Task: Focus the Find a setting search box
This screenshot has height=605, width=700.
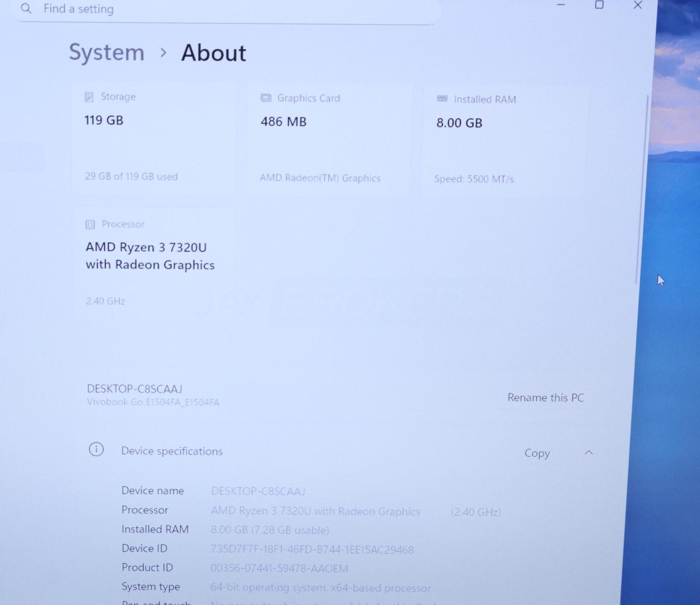Action: click(219, 9)
